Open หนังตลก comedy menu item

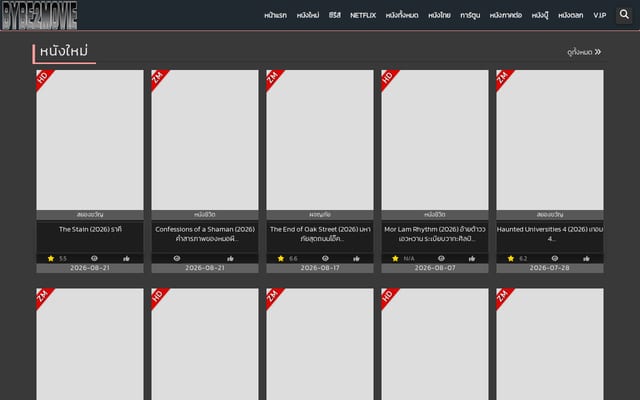[x=571, y=16]
